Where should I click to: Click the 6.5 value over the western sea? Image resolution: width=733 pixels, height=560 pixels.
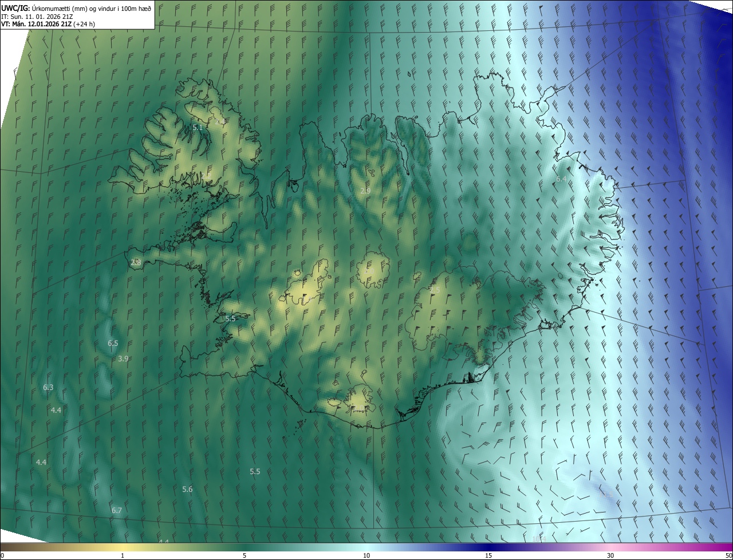tap(113, 343)
